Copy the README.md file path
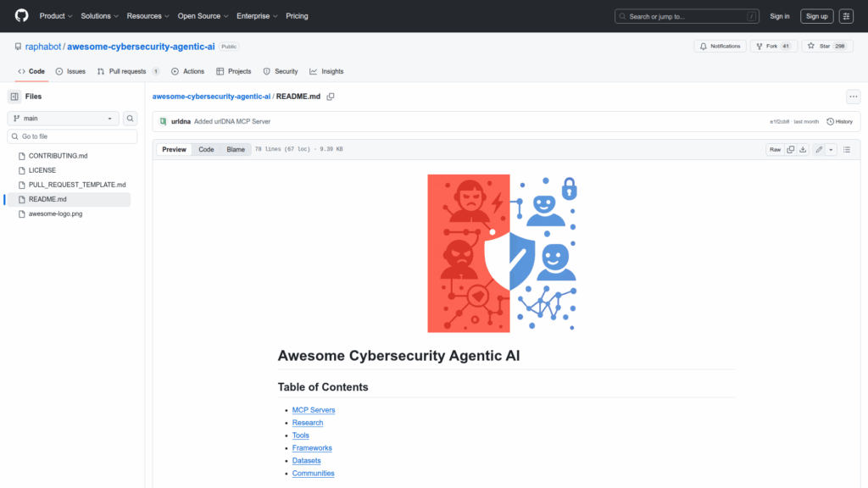 coord(331,97)
